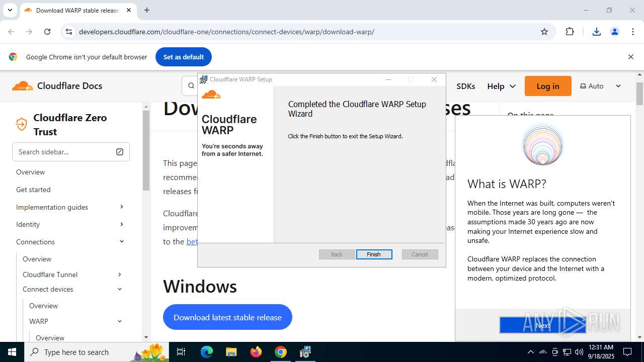Open the Chrome extensions puzzle icon
This screenshot has width=644, height=362.
pyautogui.click(x=570, y=32)
